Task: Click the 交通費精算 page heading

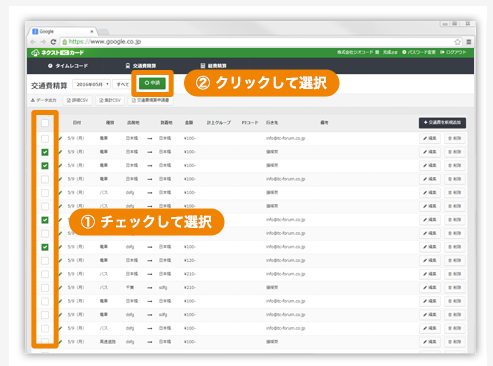Action: [49, 86]
